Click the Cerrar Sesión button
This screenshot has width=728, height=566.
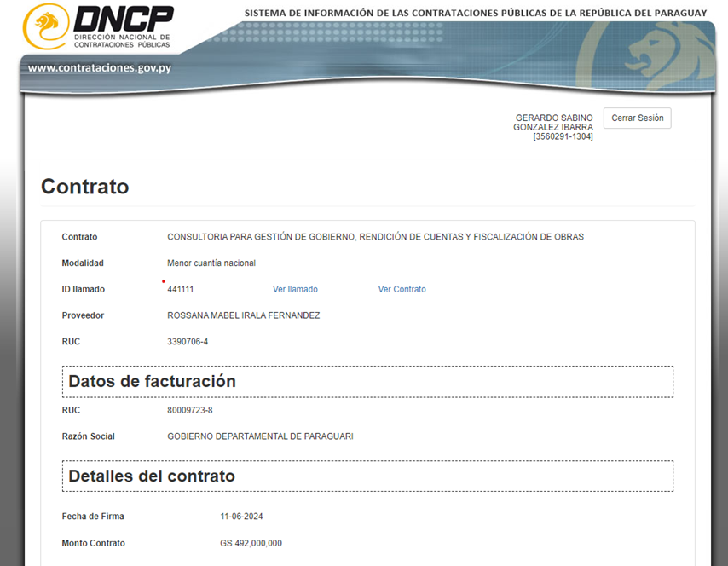(637, 118)
